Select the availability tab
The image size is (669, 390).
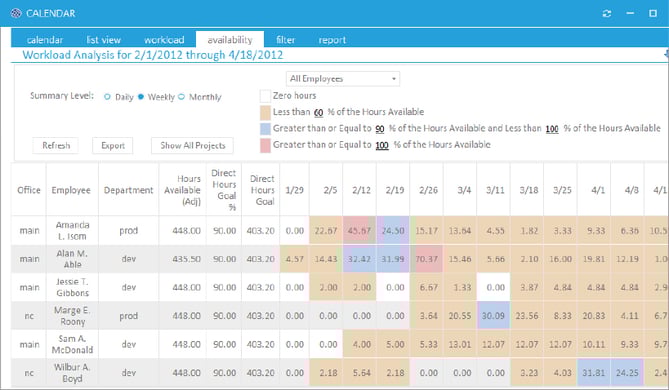pos(230,40)
